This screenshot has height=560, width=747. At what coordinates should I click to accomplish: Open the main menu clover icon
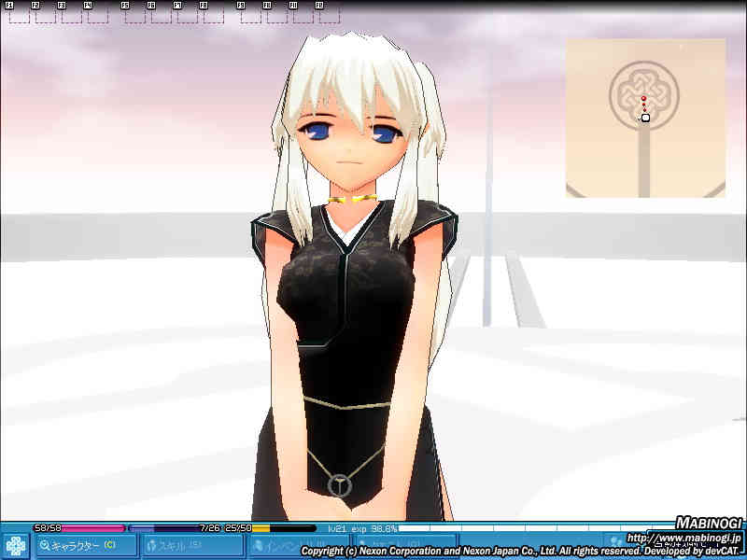pyautogui.click(x=15, y=545)
